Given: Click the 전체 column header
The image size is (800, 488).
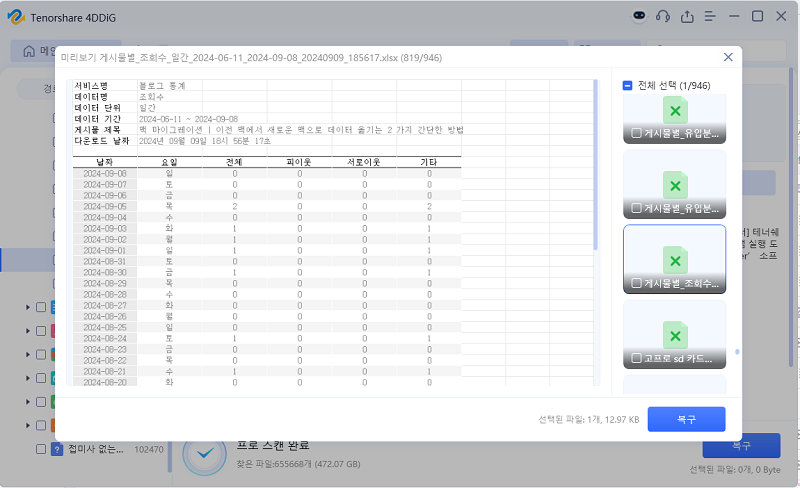Looking at the screenshot, I should (234, 162).
